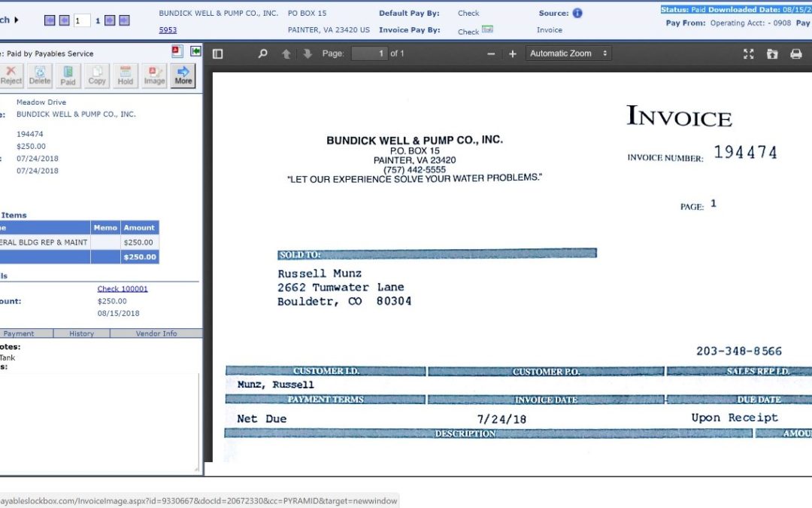This screenshot has height=508, width=812.
Task: Switch to the Vendor Info tab
Action: (156, 333)
